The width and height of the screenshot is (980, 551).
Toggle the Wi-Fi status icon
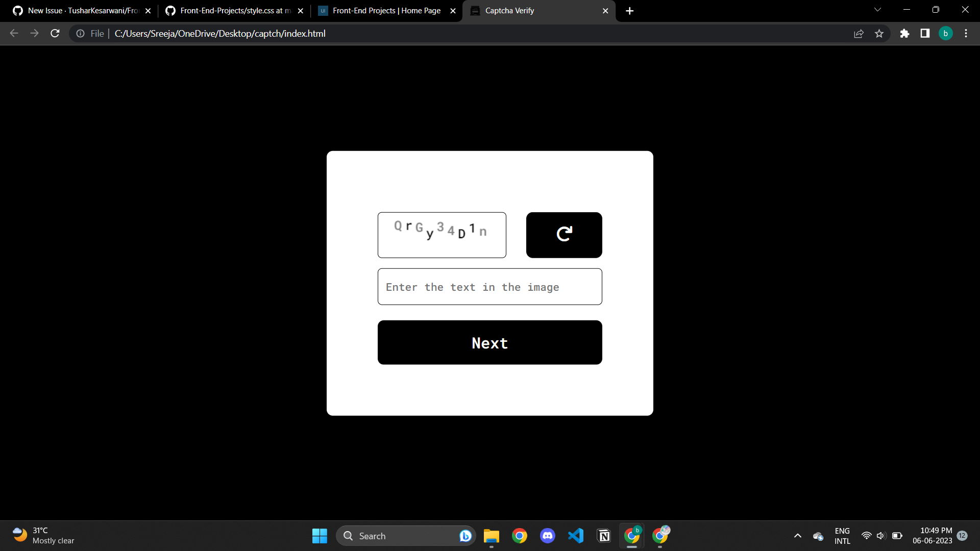(x=866, y=536)
